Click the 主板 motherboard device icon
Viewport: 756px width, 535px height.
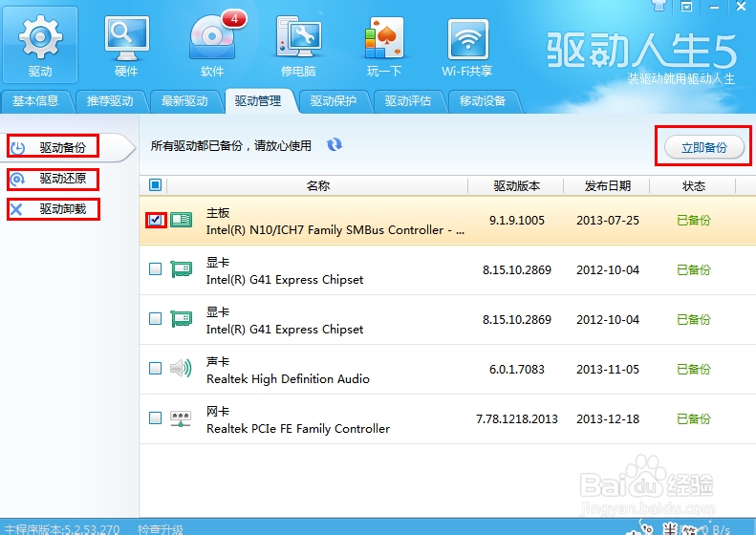(182, 221)
